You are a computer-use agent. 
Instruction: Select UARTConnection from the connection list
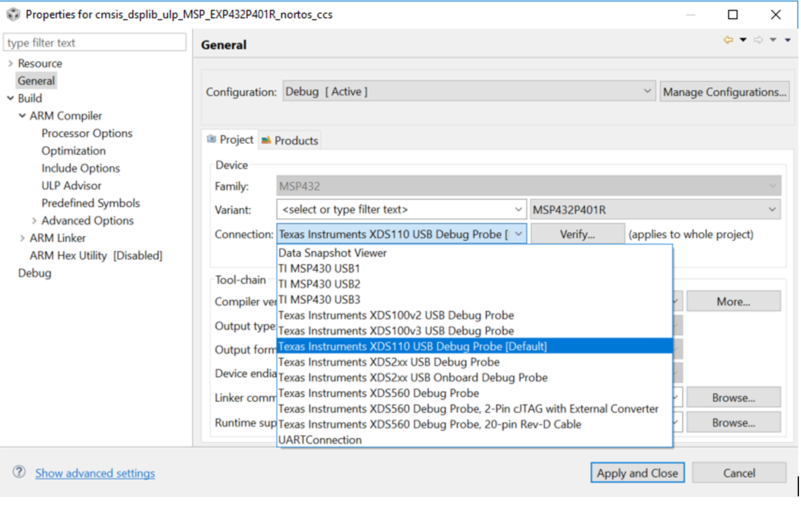click(320, 440)
